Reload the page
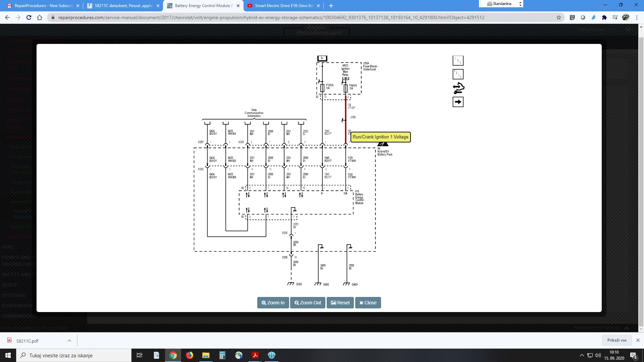This screenshot has height=362, width=644. [29, 17]
